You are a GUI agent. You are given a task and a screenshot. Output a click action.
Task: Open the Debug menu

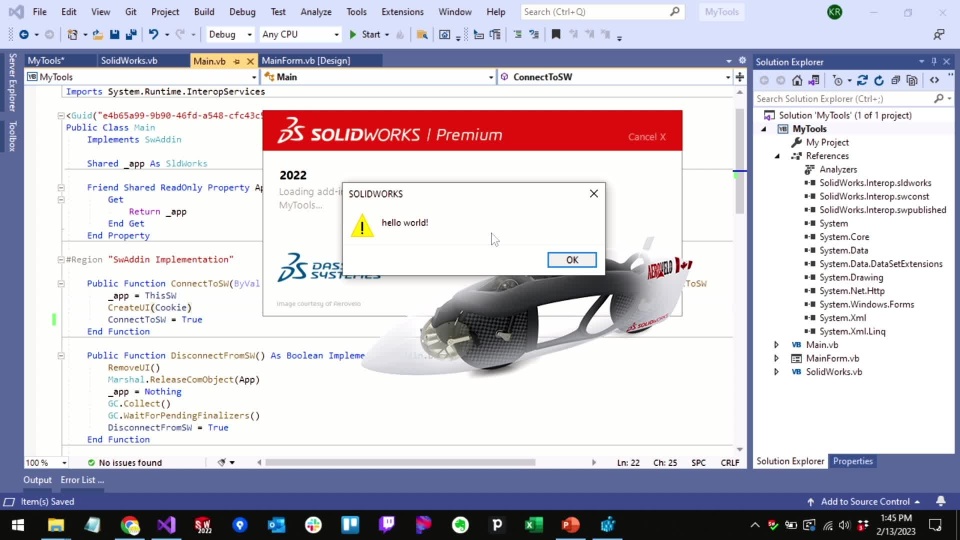point(242,12)
